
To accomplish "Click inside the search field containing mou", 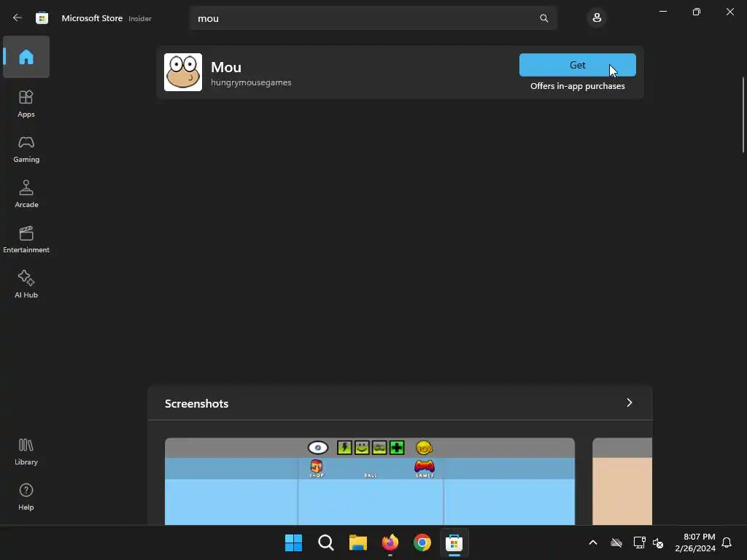I will point(373,18).
